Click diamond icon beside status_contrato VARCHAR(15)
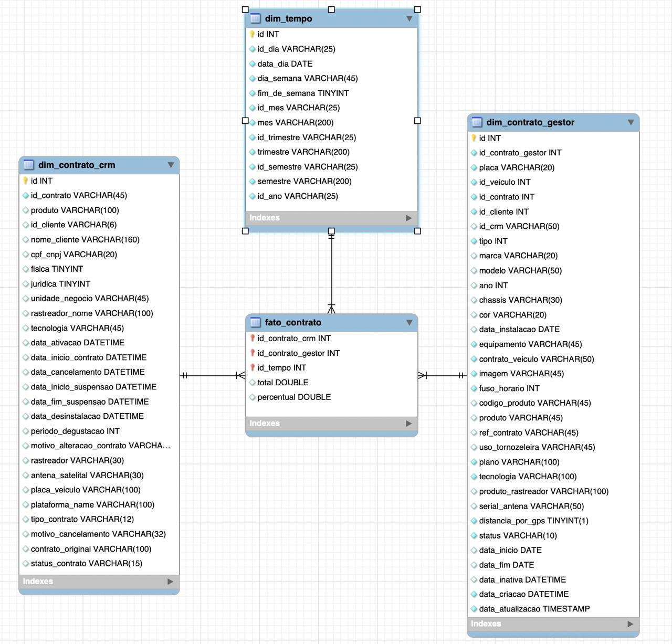This screenshot has width=672, height=644. [x=26, y=564]
